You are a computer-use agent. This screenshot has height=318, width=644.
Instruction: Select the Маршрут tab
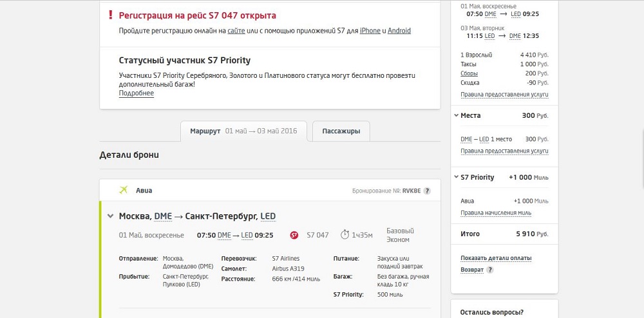click(243, 131)
